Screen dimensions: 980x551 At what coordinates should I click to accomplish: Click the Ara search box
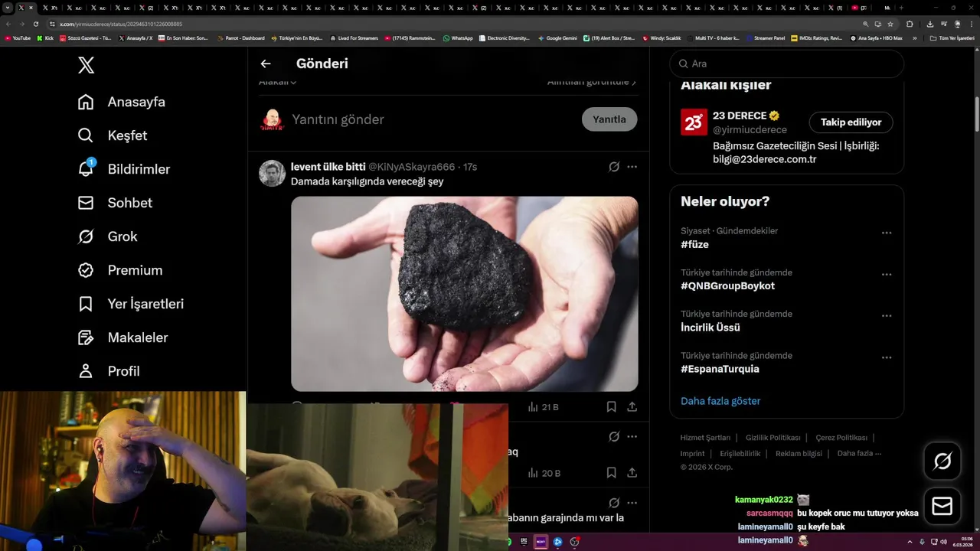coord(786,64)
